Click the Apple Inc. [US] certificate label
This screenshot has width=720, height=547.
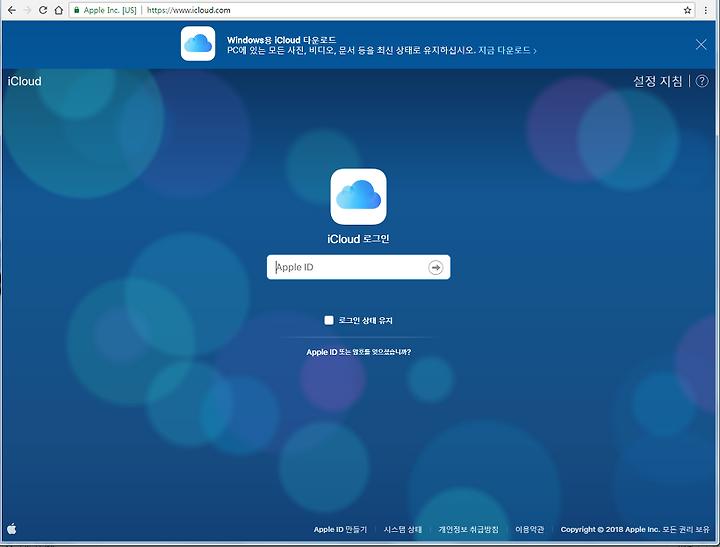(110, 10)
